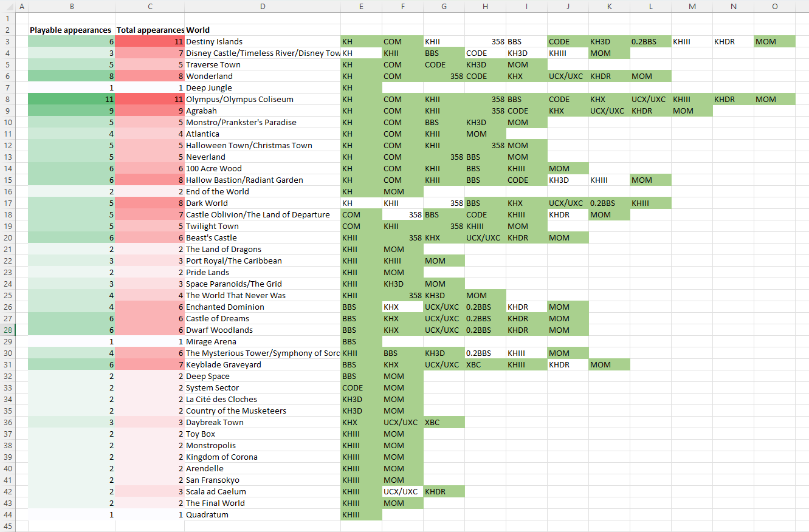
Task: Click the '0.2BBS' cell in Mysterious Tower row
Action: pyautogui.click(x=485, y=353)
